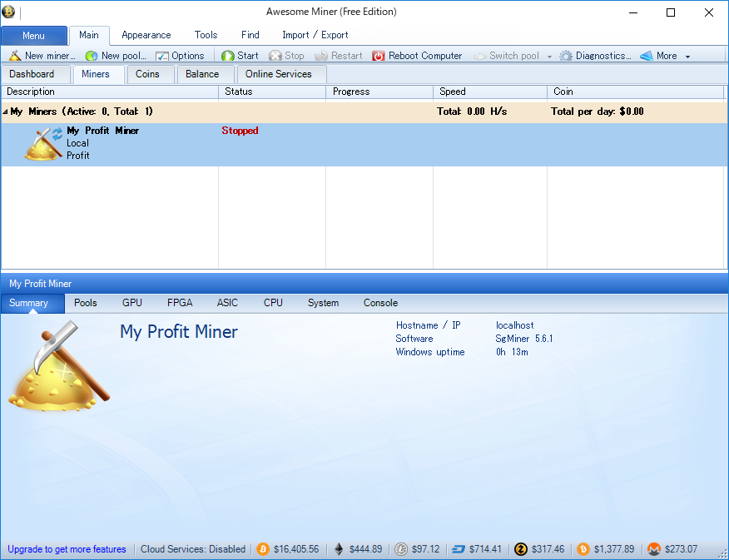Click the Awesome Miner title bar app icon
This screenshot has width=729, height=560.
pyautogui.click(x=8, y=12)
